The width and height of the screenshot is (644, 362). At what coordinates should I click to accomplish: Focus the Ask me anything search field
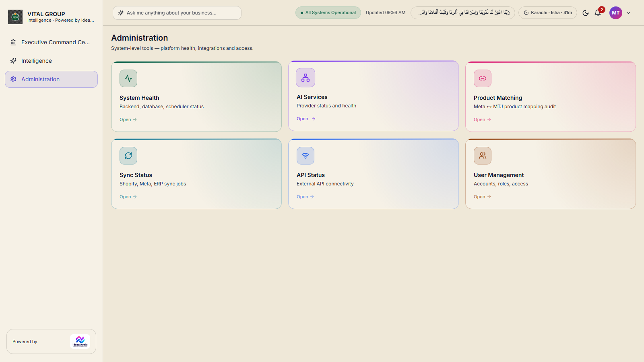(177, 13)
